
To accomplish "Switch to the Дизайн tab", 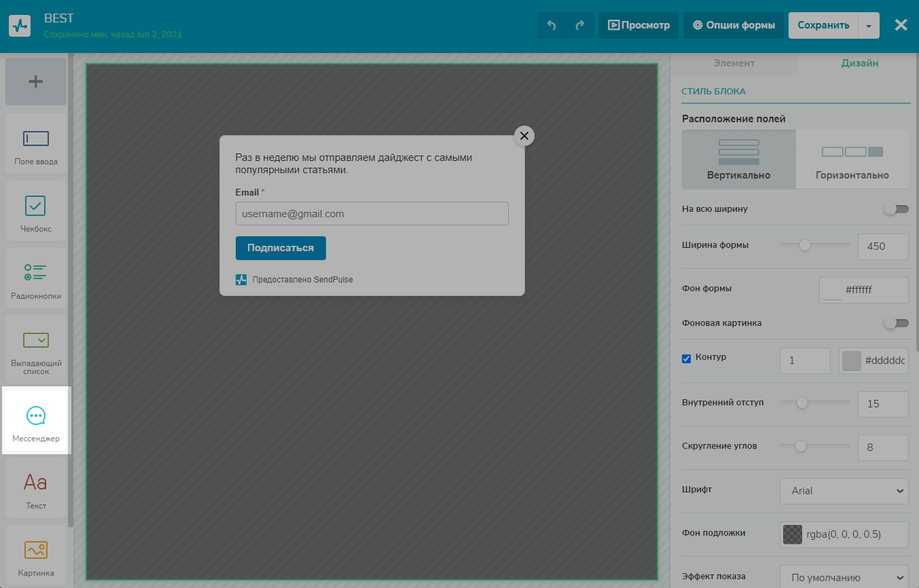I will pos(860,63).
